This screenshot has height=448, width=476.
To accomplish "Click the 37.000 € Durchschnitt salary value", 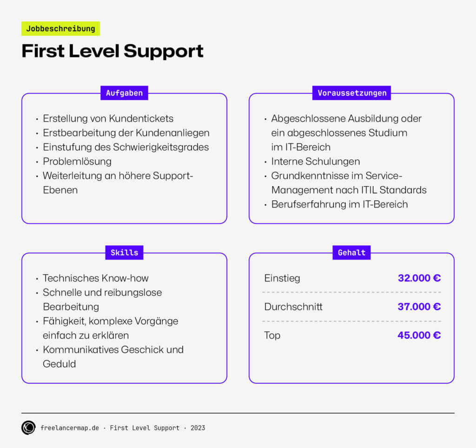I will coord(419,307).
